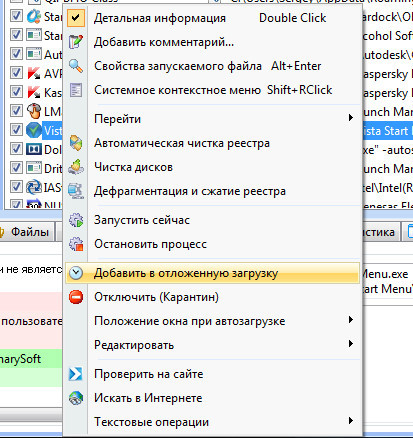Click the green check Vista Start icon
The image size is (413, 438).
click(x=34, y=130)
